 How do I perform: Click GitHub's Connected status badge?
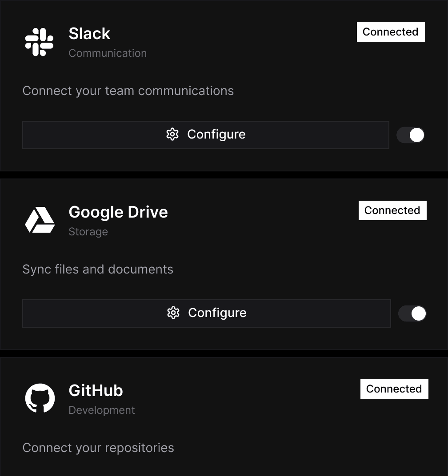pos(394,389)
